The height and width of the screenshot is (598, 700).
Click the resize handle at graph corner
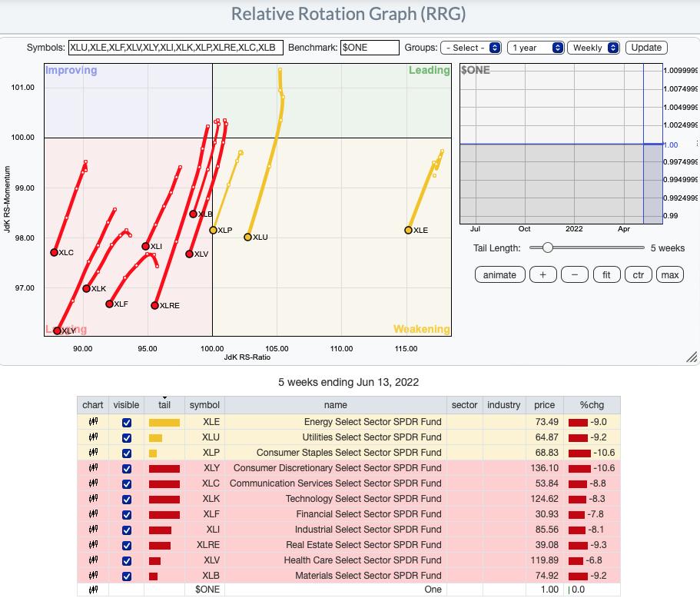pos(692,357)
